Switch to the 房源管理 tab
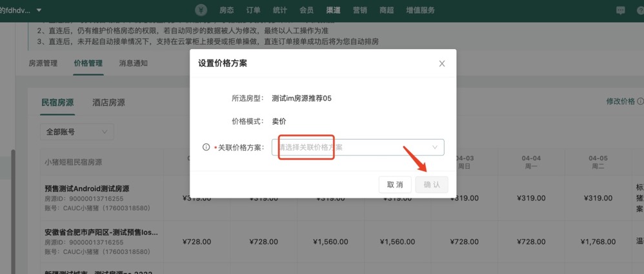The width and height of the screenshot is (644, 274). [x=43, y=63]
